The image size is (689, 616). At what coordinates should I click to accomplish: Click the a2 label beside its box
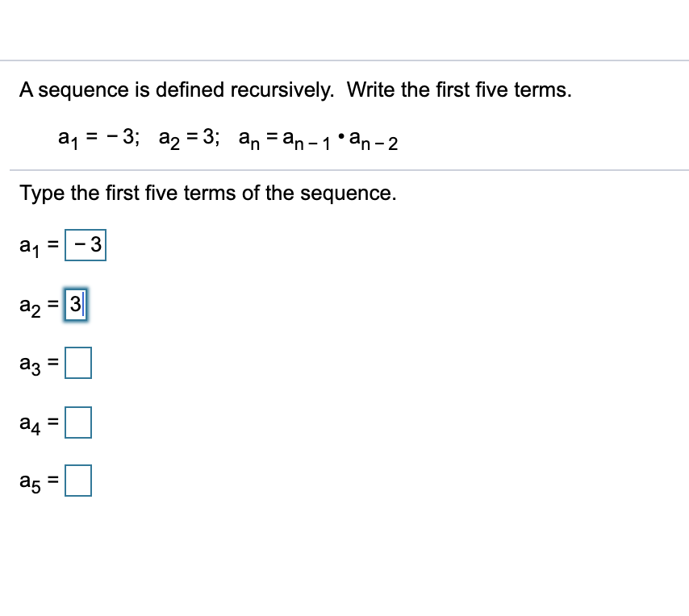(x=28, y=306)
